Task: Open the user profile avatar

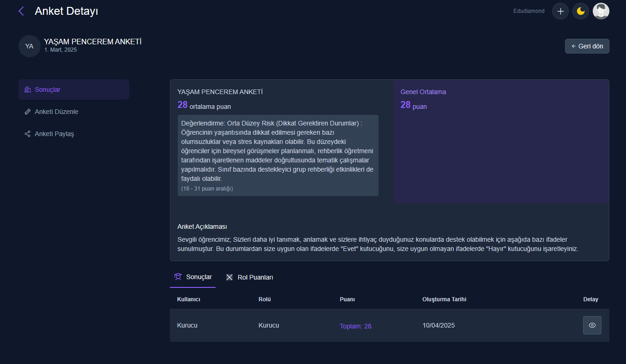Action: 601,11
